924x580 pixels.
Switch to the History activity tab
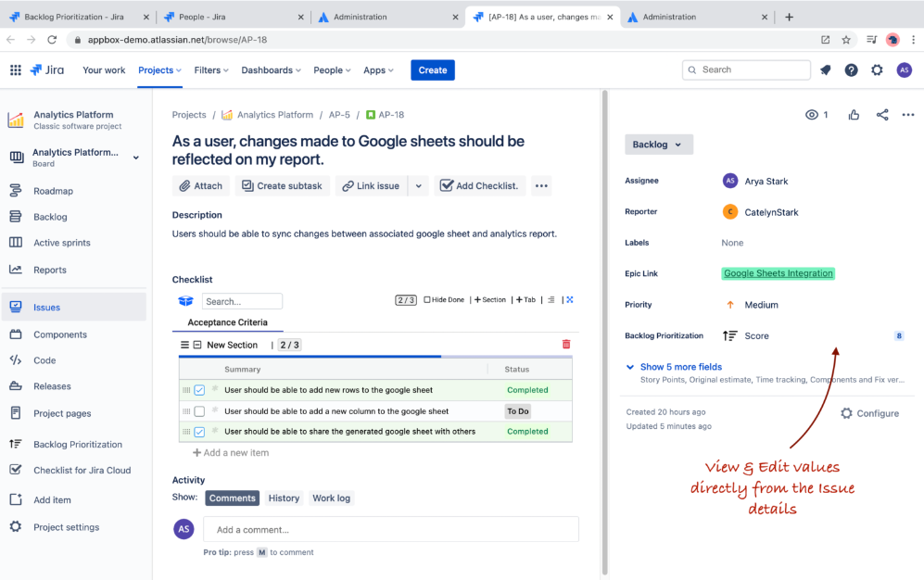pos(284,498)
